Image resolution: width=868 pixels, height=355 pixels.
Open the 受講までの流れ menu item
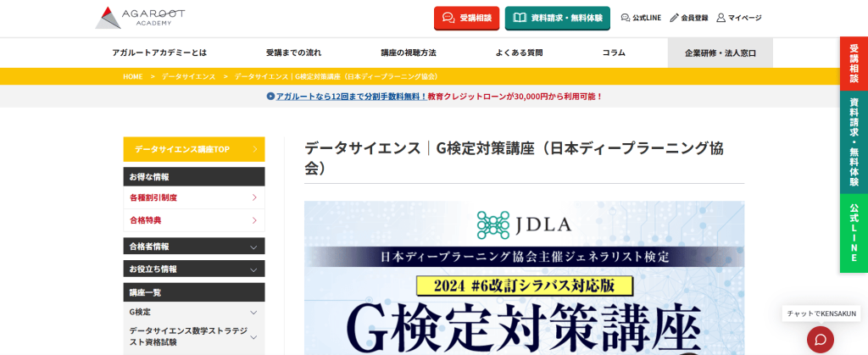click(293, 53)
